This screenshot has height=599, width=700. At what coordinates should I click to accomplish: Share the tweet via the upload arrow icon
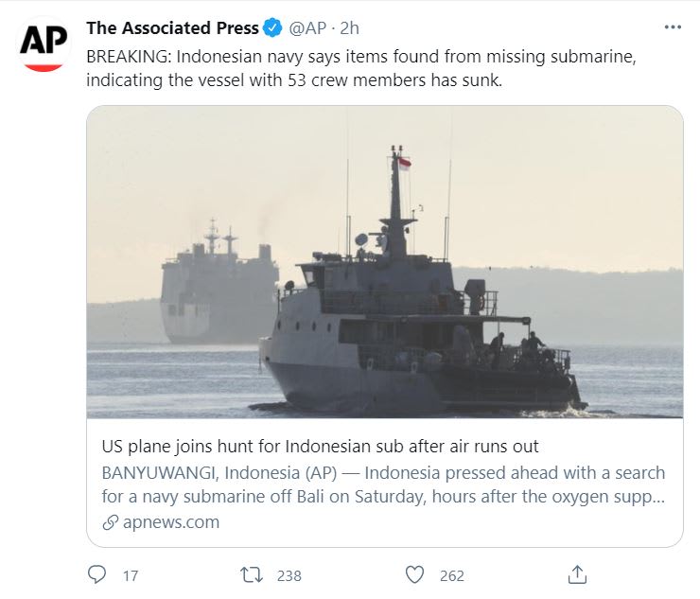click(577, 574)
